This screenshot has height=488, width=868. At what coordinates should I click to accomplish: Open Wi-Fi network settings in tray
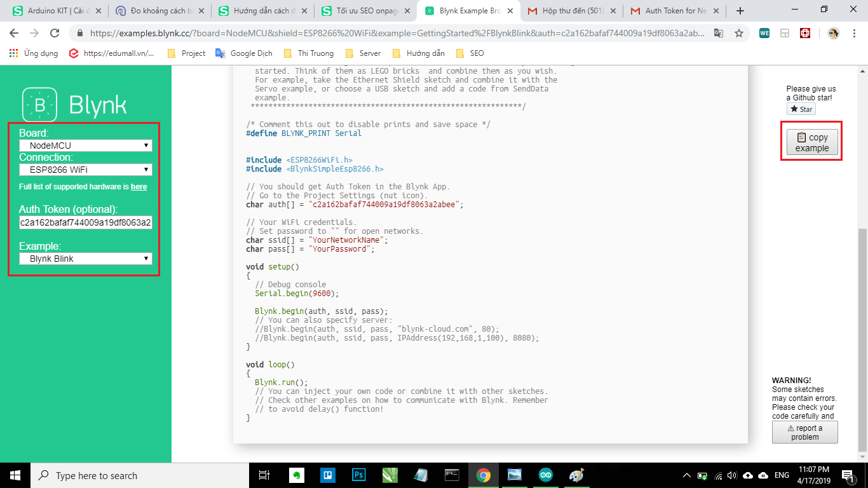(718, 475)
